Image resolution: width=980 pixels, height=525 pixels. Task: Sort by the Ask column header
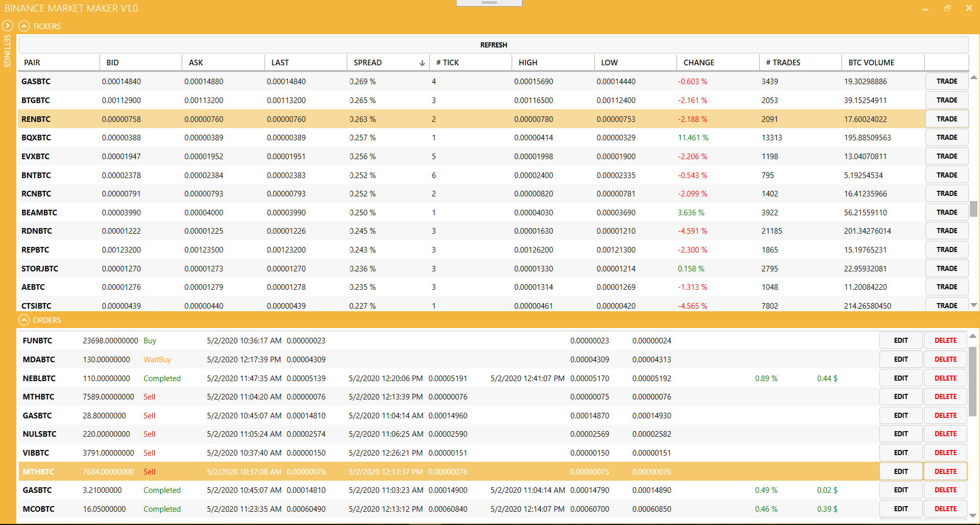coord(223,62)
